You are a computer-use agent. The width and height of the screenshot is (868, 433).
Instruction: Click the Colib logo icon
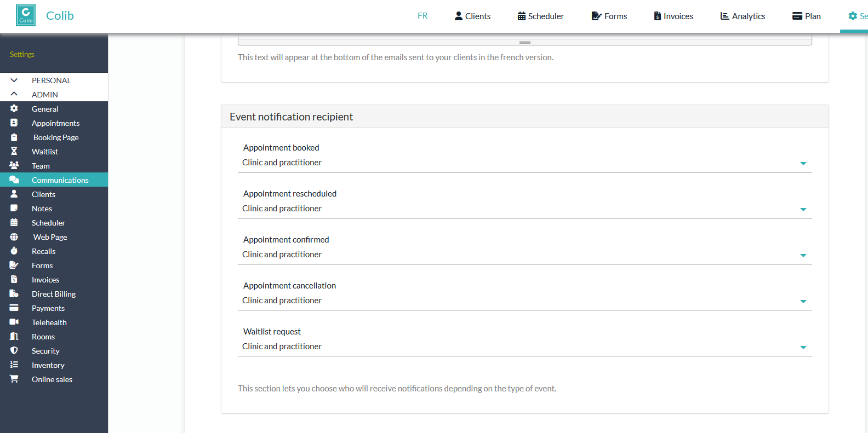(x=26, y=15)
